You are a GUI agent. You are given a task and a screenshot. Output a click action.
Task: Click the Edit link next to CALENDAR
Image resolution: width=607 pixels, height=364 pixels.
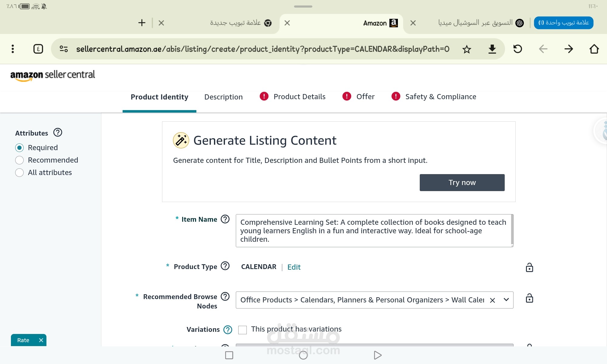294,267
